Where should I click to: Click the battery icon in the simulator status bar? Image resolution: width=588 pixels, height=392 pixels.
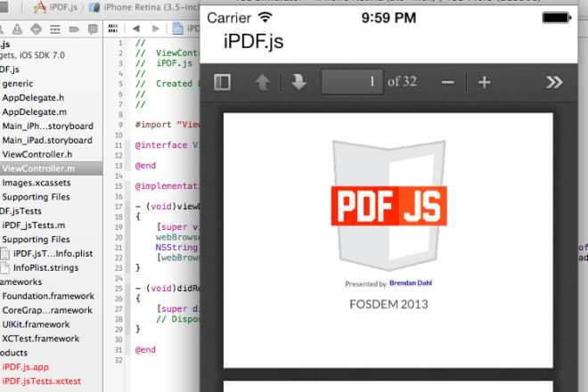(557, 17)
